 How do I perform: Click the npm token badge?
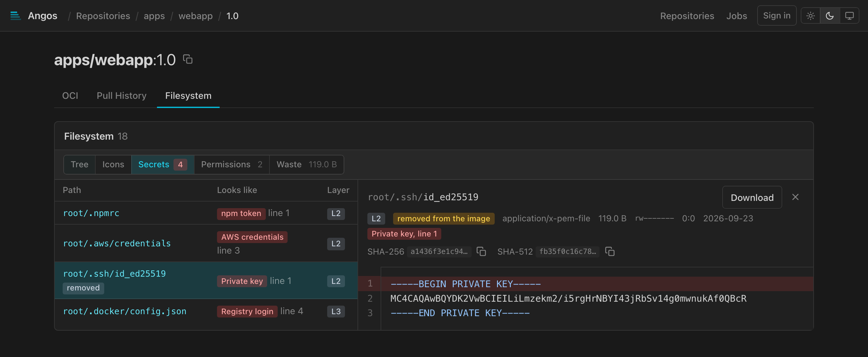pyautogui.click(x=241, y=213)
